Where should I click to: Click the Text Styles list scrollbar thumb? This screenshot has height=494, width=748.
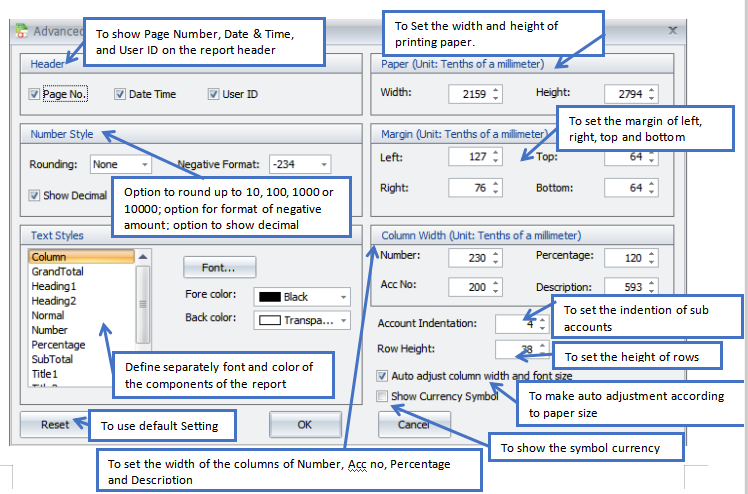click(143, 304)
